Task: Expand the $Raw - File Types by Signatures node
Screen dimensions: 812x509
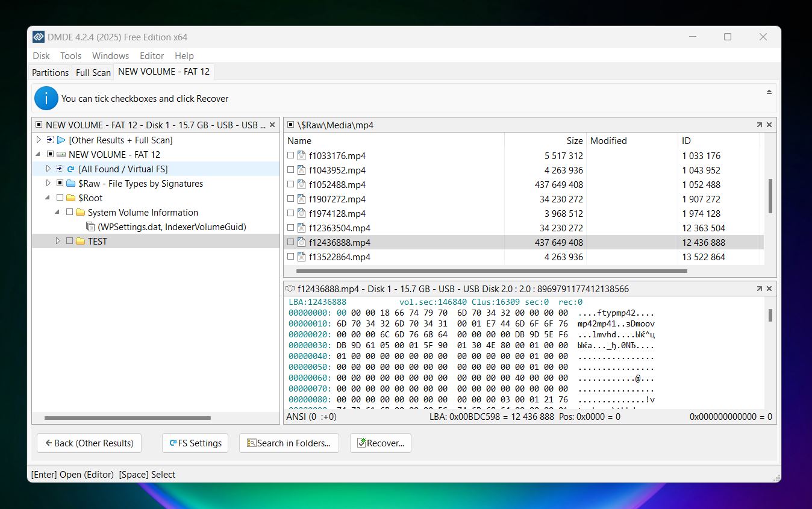Action: coord(49,184)
